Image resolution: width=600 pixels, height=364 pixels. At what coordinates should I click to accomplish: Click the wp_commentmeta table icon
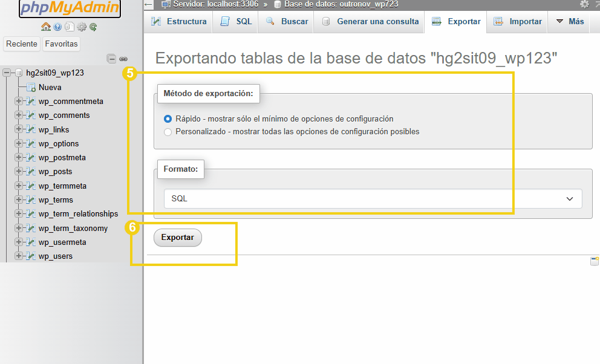(x=31, y=102)
